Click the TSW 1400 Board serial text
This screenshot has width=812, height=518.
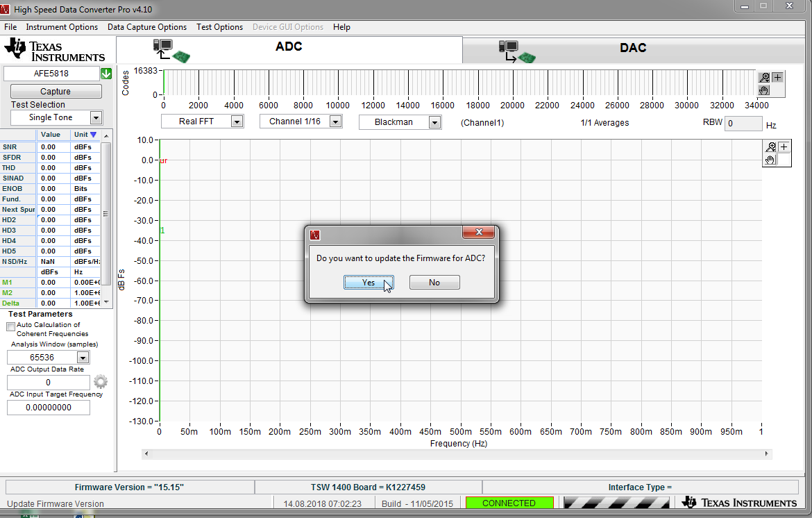(x=368, y=487)
